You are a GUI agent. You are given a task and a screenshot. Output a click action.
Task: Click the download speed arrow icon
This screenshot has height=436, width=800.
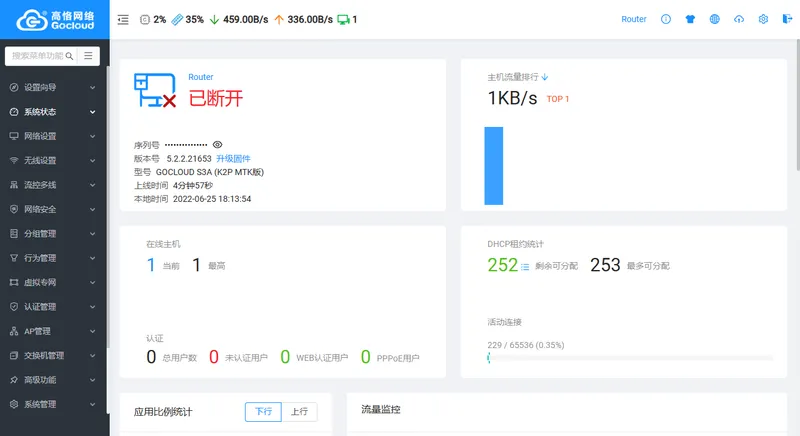(214, 19)
